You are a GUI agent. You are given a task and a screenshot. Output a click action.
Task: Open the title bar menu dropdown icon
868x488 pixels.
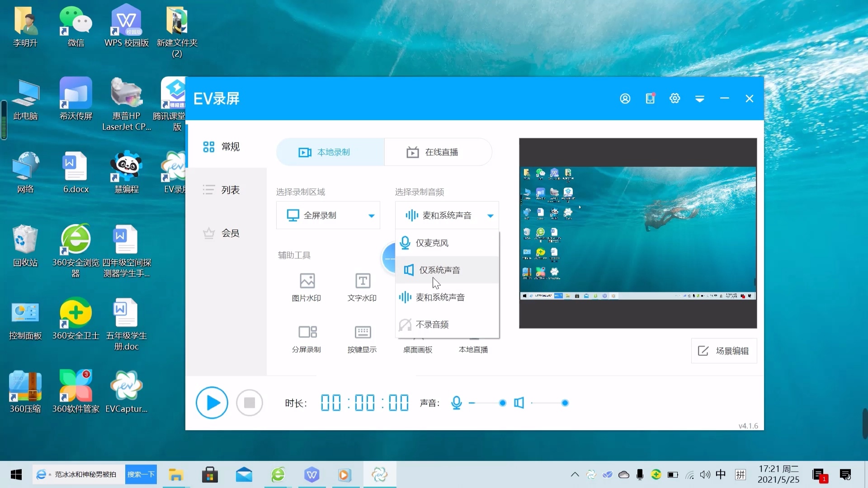tap(700, 99)
